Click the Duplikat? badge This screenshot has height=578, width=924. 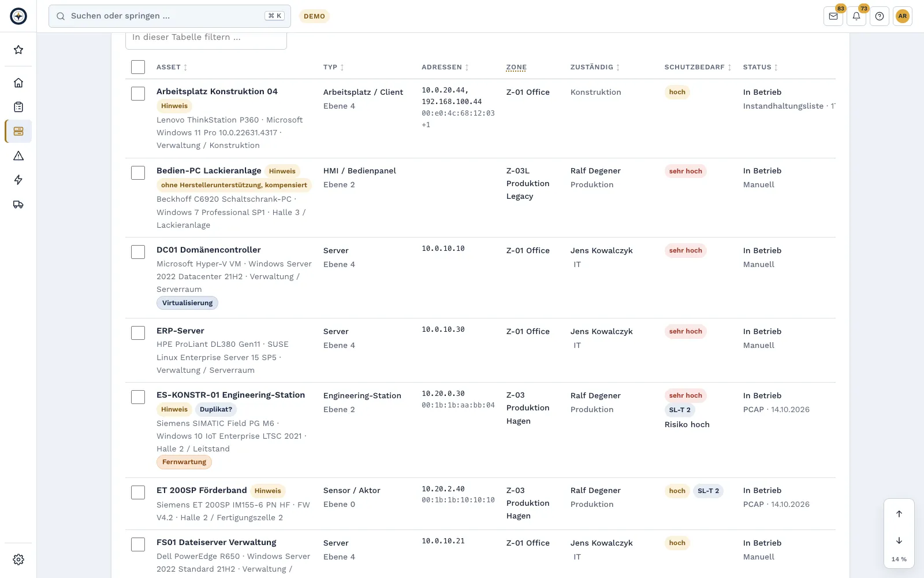[216, 409]
